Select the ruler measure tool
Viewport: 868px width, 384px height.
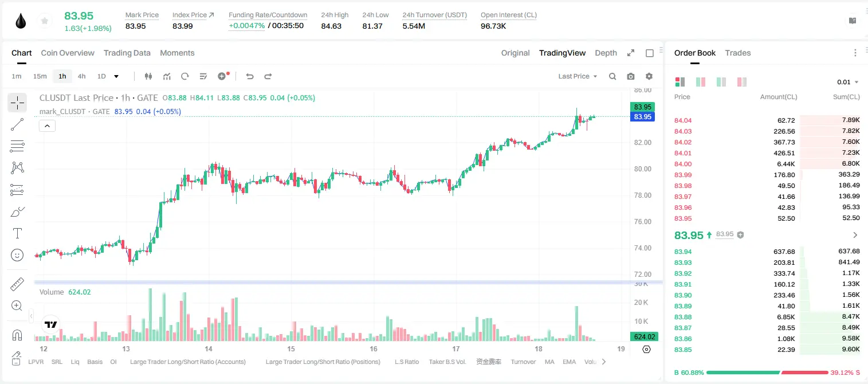point(17,284)
